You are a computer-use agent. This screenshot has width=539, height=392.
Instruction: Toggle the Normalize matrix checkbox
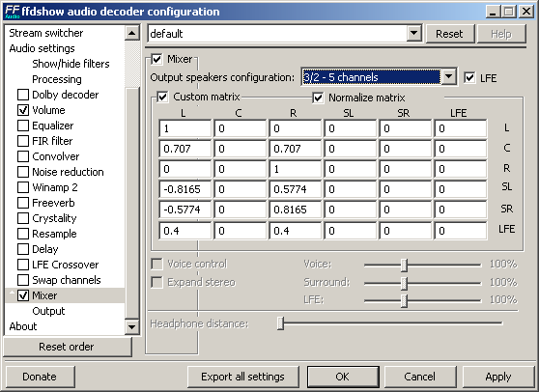click(x=318, y=98)
